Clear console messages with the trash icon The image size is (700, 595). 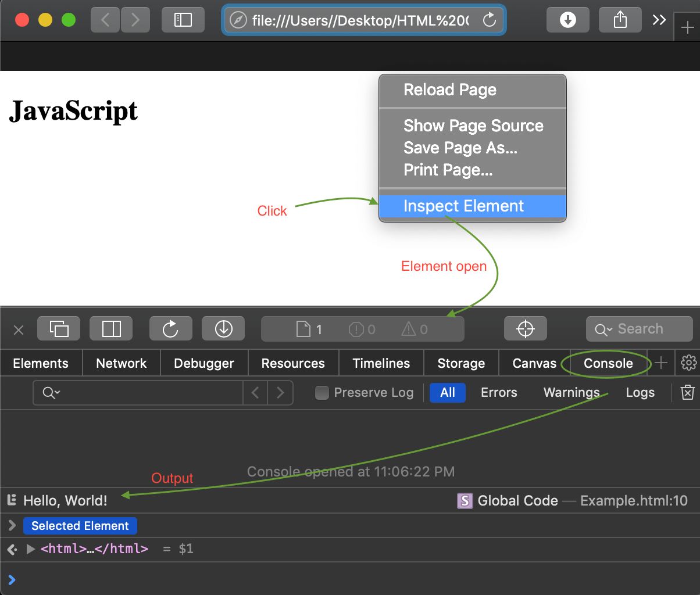(688, 393)
